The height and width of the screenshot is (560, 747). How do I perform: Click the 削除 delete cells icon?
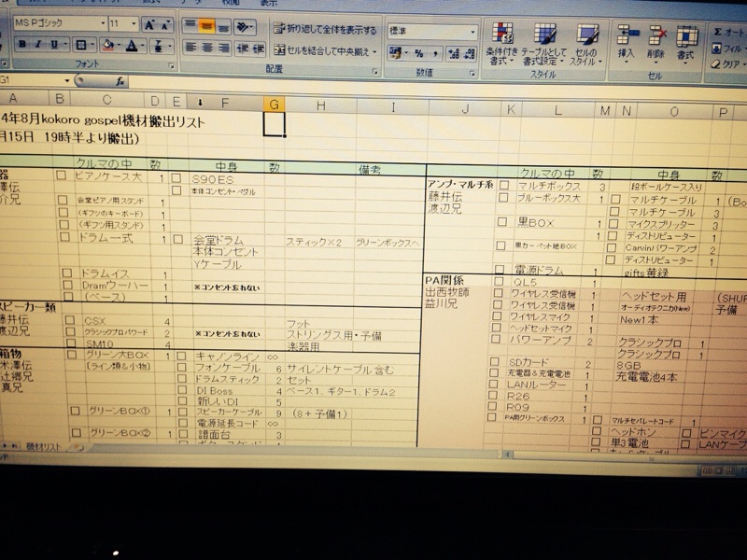point(655,43)
